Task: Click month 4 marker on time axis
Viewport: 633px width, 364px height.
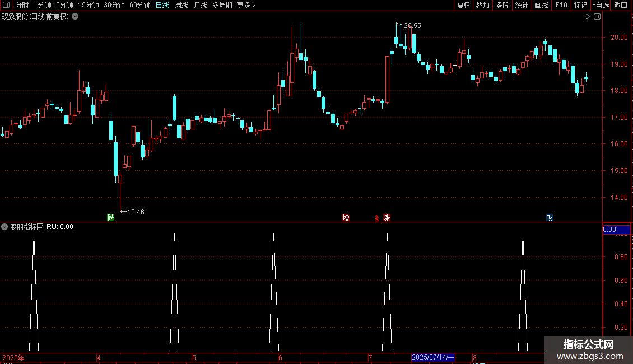Action: click(99, 357)
